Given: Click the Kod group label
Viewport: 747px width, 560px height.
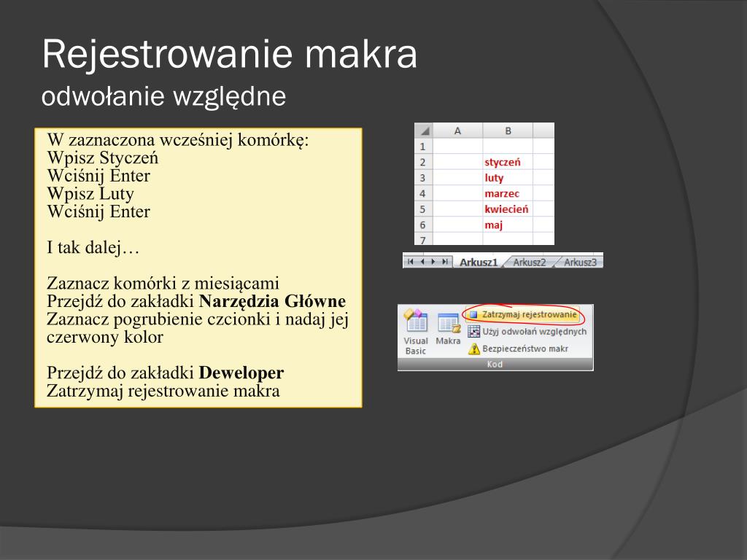Looking at the screenshot, I should (x=495, y=365).
